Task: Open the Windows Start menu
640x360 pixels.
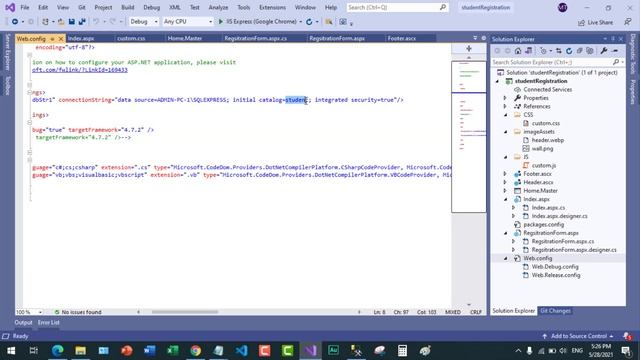Action: click(x=11, y=351)
